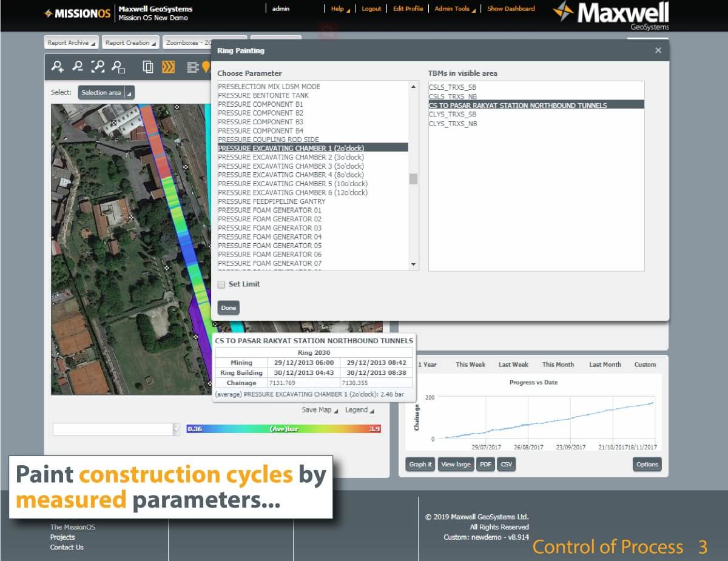Click The MissionOS footer link
Viewport: 728px width, 561px height.
73,527
